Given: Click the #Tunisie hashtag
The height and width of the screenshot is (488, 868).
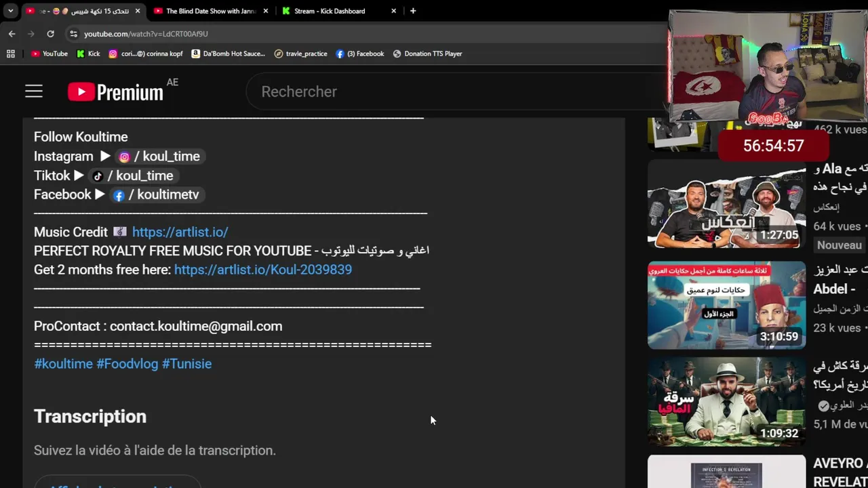Looking at the screenshot, I should (186, 364).
